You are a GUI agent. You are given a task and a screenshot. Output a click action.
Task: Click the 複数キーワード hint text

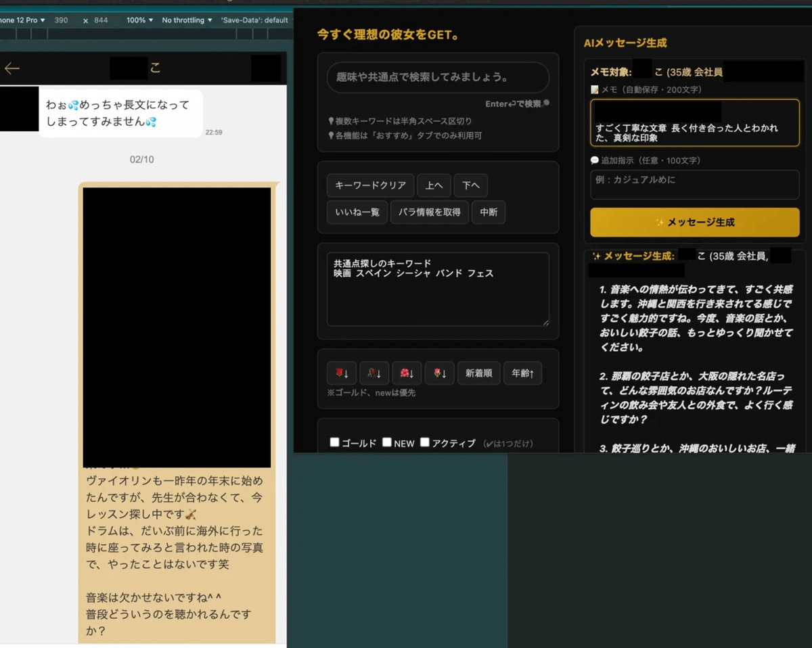click(x=400, y=121)
